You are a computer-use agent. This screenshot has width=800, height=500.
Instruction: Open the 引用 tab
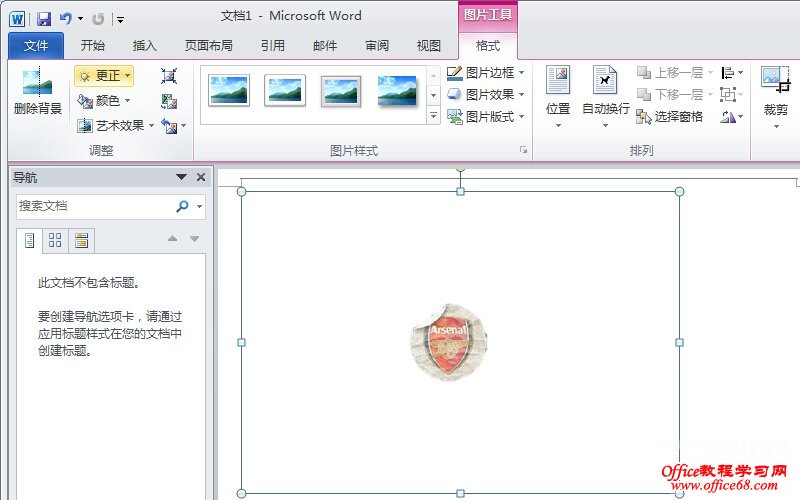coord(273,46)
